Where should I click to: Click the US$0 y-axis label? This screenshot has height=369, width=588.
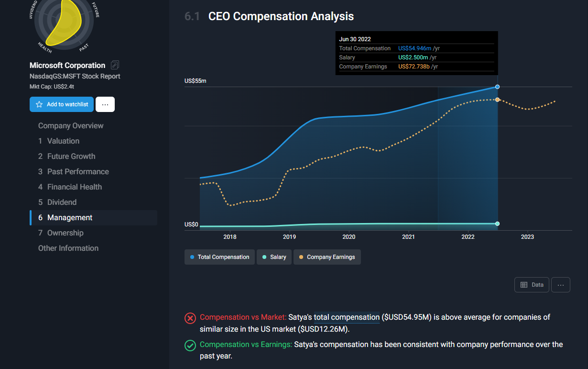point(192,224)
